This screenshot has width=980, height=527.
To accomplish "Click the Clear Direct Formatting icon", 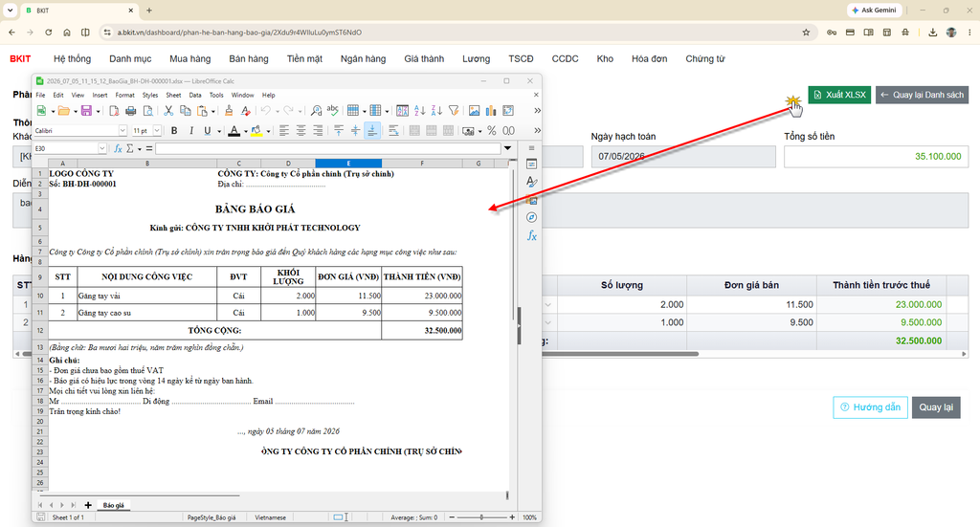I will click(246, 111).
